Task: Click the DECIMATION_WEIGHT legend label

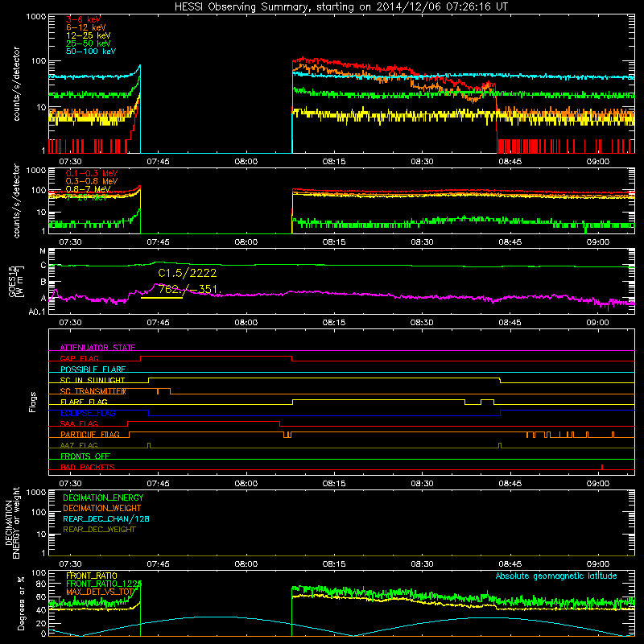Action: pos(102,509)
